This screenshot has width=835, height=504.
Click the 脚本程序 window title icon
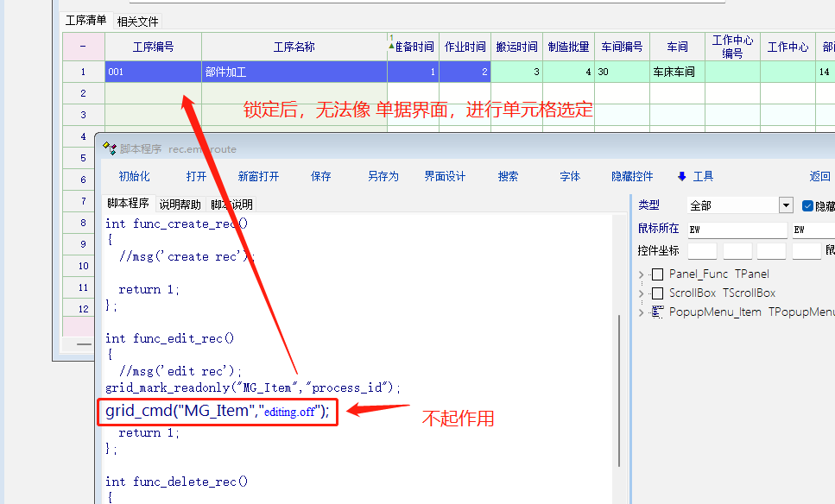click(110, 148)
